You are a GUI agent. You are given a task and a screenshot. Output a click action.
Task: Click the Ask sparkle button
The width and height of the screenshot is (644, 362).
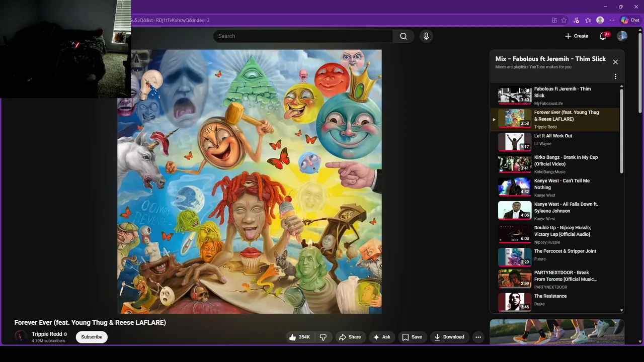pos(381,337)
